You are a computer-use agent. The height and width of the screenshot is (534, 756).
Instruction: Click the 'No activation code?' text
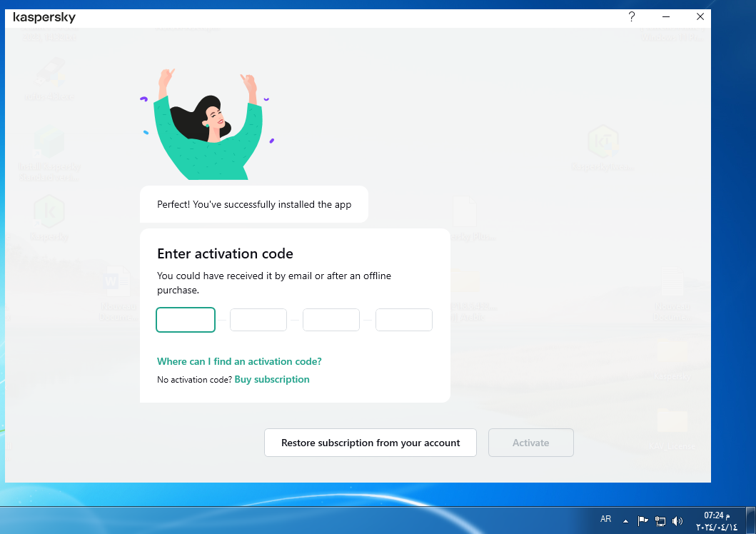click(x=194, y=380)
